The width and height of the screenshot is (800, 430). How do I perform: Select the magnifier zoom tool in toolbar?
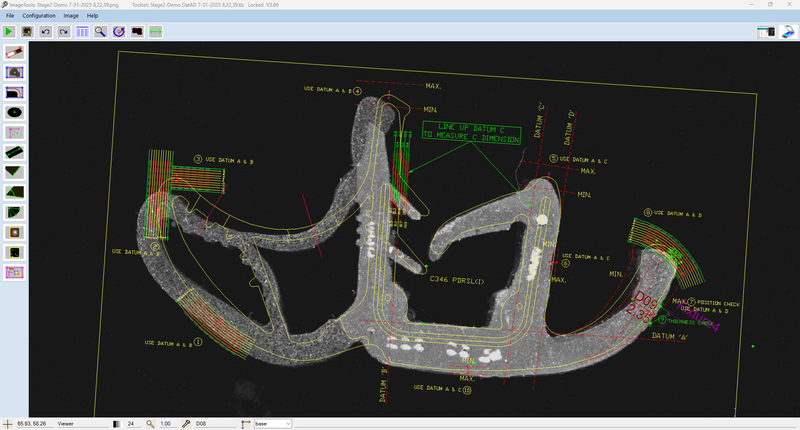click(x=101, y=32)
